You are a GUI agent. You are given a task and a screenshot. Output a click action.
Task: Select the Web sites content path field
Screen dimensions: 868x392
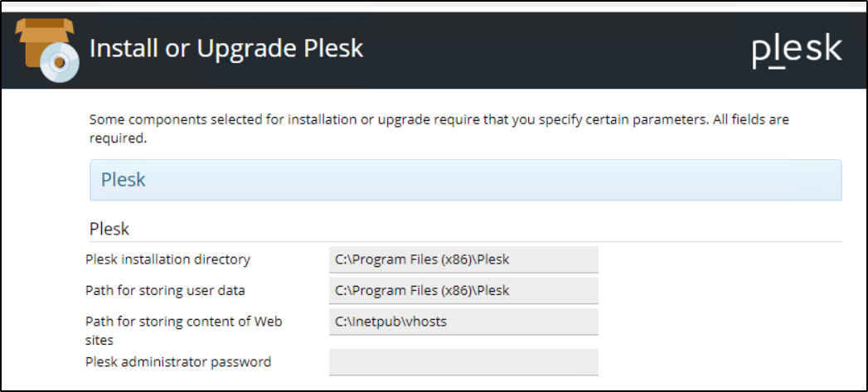463,322
